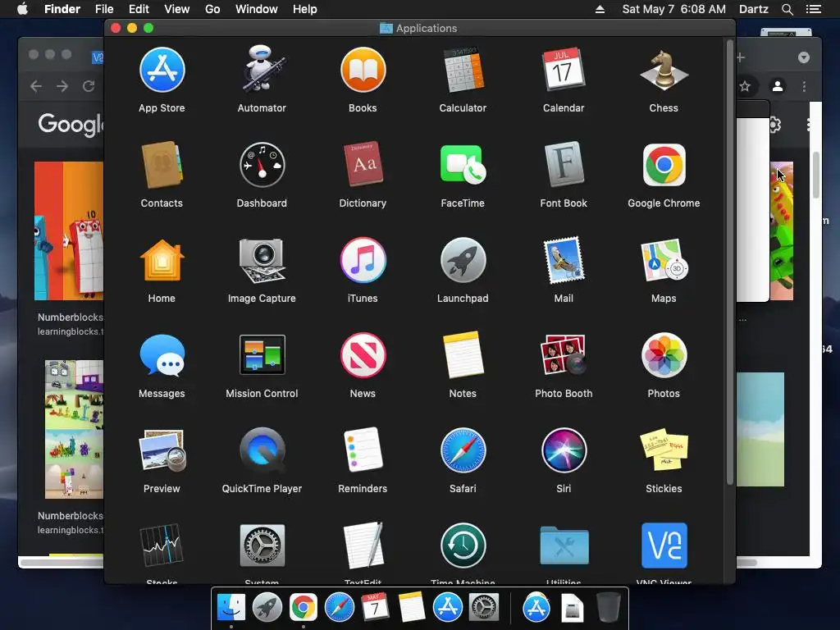Viewport: 840px width, 630px height.
Task: Open Safari in the Applications window
Action: [x=463, y=450]
